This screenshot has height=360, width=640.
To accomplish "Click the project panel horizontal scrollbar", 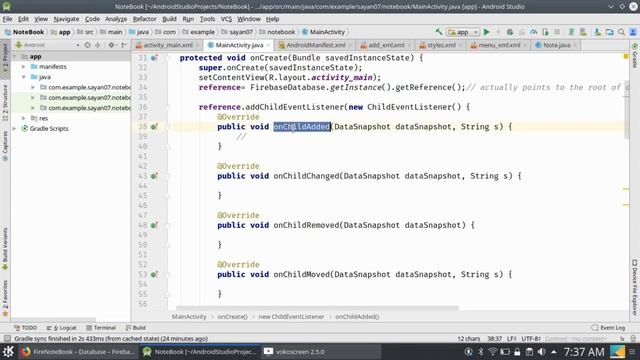I will click(x=53, y=320).
